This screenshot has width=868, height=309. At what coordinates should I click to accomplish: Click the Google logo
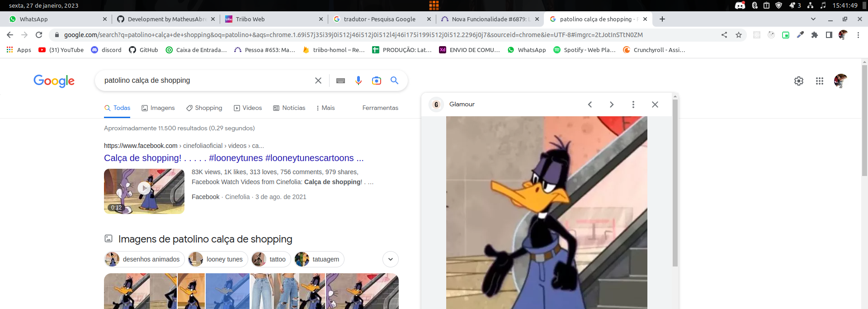pyautogui.click(x=54, y=81)
